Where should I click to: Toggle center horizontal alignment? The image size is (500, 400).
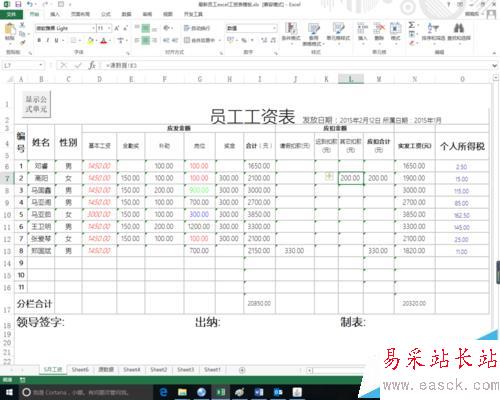(x=146, y=40)
